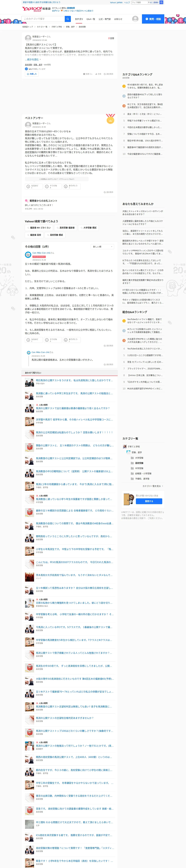This screenshot has width=186, height=868.
Task: React with そうだね on best answer
Action: pyautogui.click(x=53, y=186)
